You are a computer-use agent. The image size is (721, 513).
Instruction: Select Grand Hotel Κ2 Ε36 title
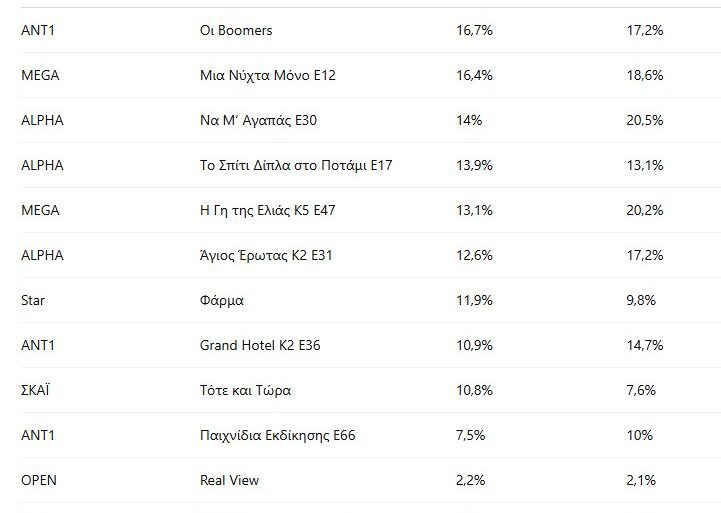tap(260, 345)
